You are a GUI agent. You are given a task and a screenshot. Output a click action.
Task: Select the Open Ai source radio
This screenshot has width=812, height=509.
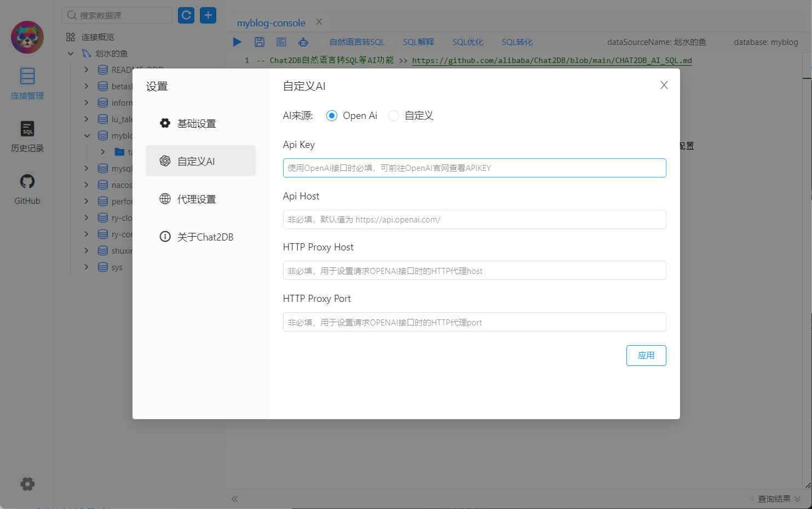coord(331,116)
